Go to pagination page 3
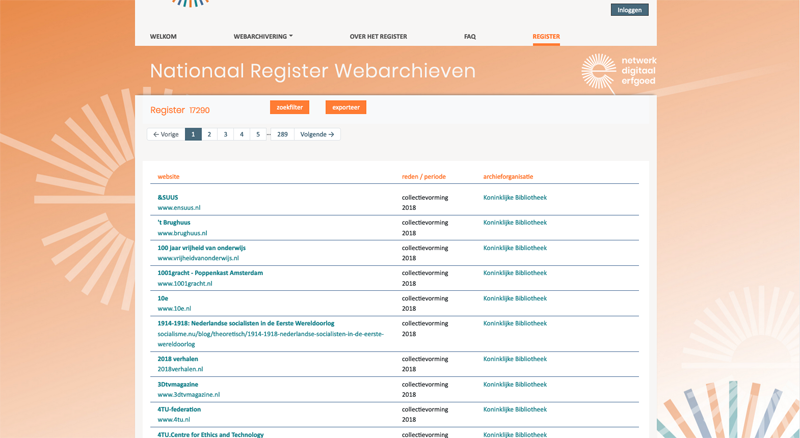800x438 pixels. point(226,134)
